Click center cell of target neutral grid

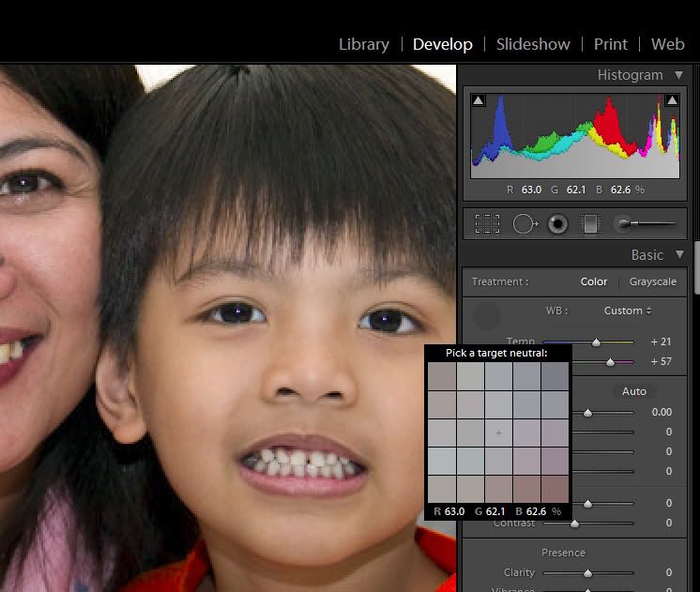498,433
